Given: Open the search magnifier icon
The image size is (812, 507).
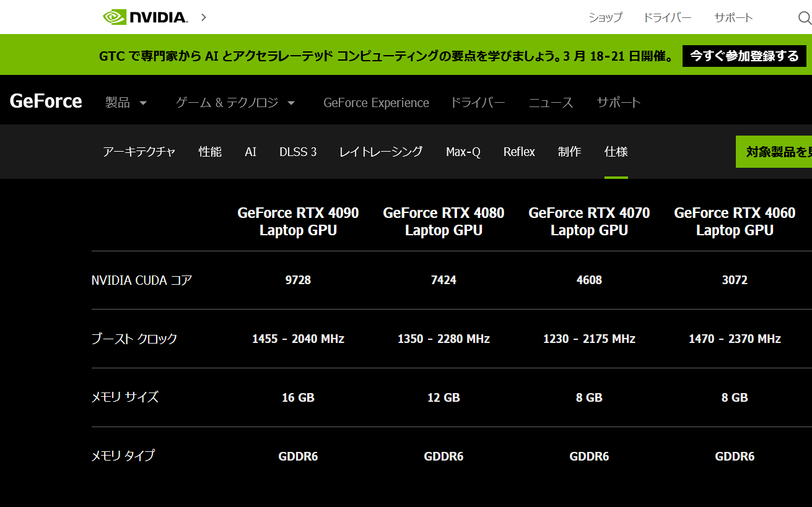Looking at the screenshot, I should point(804,18).
